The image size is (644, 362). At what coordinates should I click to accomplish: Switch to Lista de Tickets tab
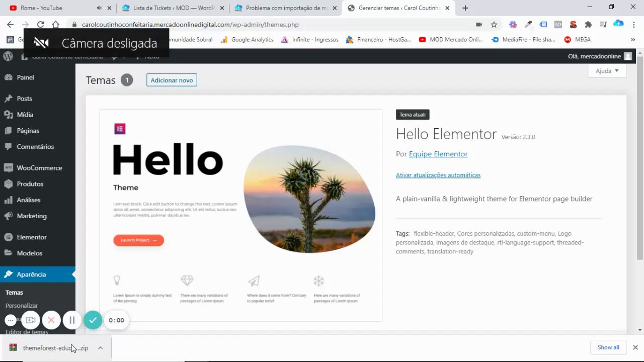tap(173, 8)
